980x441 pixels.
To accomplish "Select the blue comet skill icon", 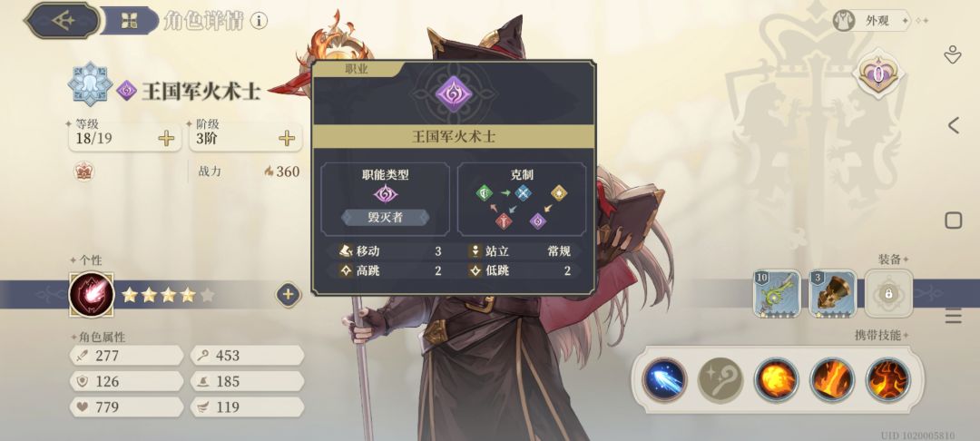I will 664,379.
